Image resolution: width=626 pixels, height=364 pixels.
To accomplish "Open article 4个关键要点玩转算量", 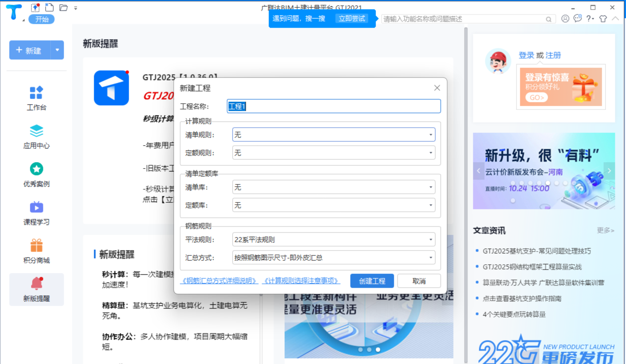I will pyautogui.click(x=514, y=314).
